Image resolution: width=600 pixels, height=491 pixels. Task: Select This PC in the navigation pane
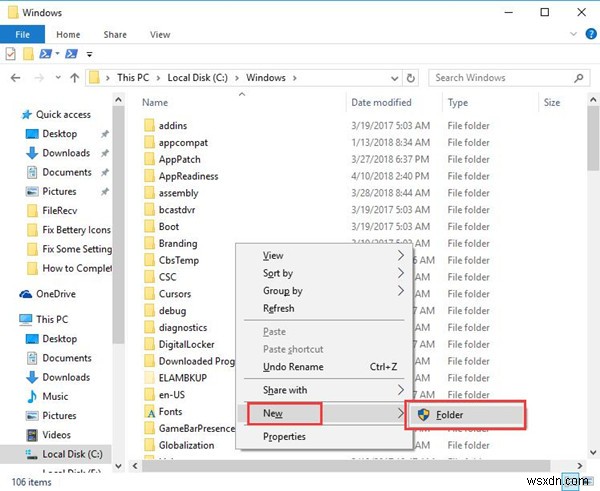(52, 319)
